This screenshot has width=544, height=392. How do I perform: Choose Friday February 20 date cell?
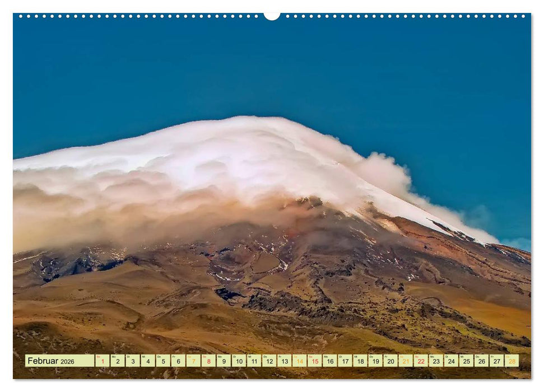click(390, 361)
